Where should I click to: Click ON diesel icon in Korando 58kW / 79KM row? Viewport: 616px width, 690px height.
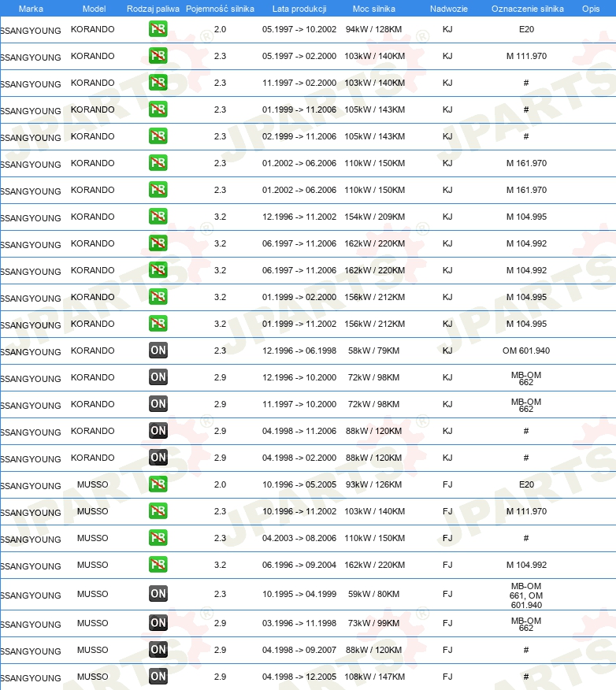tap(158, 351)
